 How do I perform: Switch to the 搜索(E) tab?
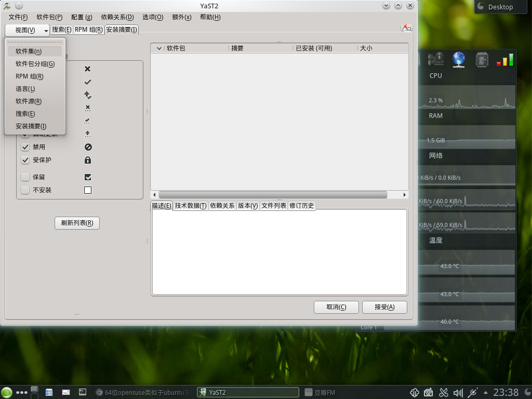coord(62,30)
